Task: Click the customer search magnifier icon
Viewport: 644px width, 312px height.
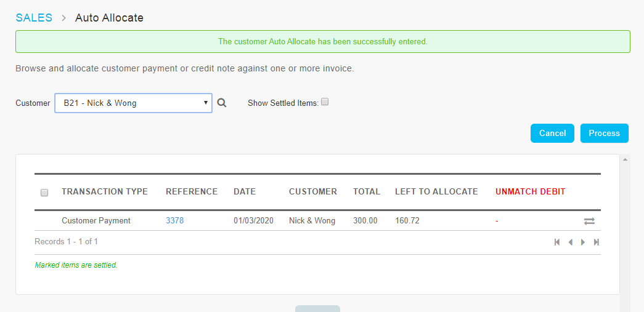Action: tap(222, 103)
